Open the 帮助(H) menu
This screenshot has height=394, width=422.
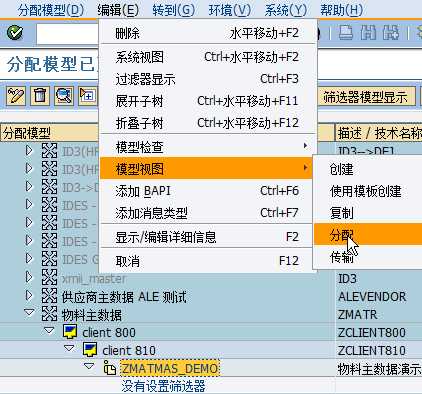[341, 10]
